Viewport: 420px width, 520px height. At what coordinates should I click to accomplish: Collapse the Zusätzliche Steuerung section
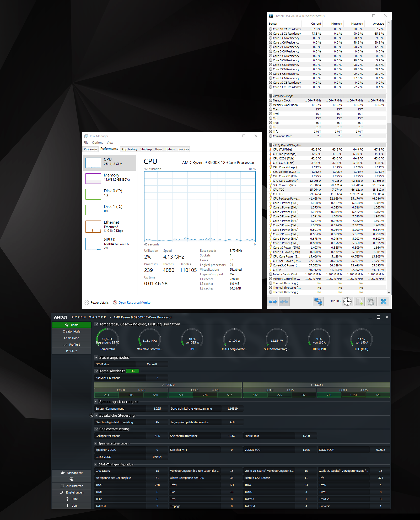[x=96, y=415]
